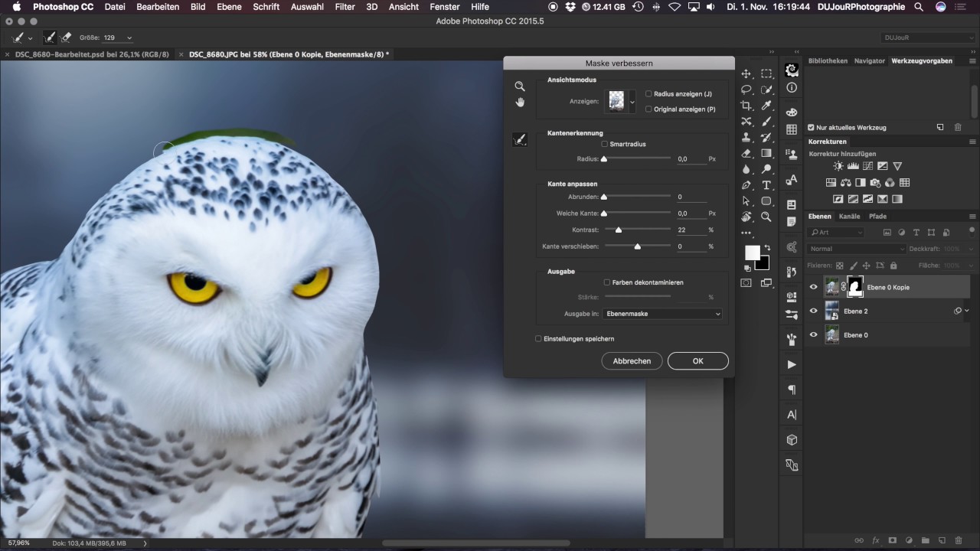Click Hand tool in Maske verbessern dialog
980x551 pixels.
tap(520, 103)
